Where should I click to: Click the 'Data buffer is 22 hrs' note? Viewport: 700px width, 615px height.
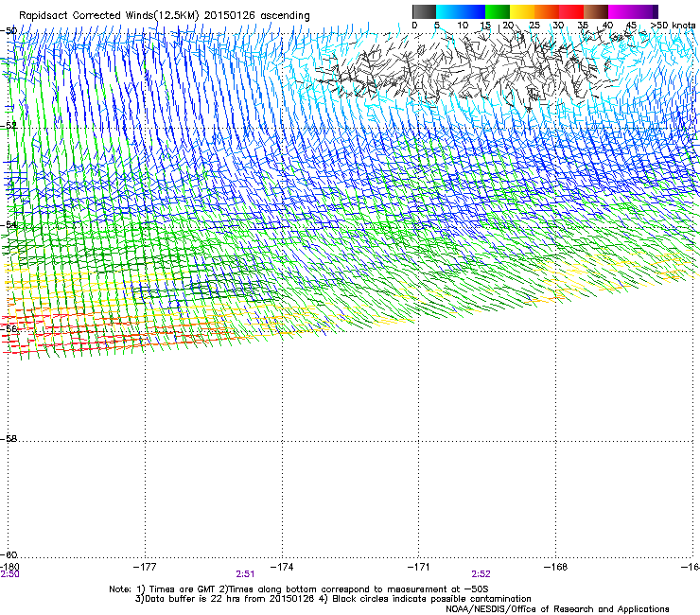tap(333, 599)
